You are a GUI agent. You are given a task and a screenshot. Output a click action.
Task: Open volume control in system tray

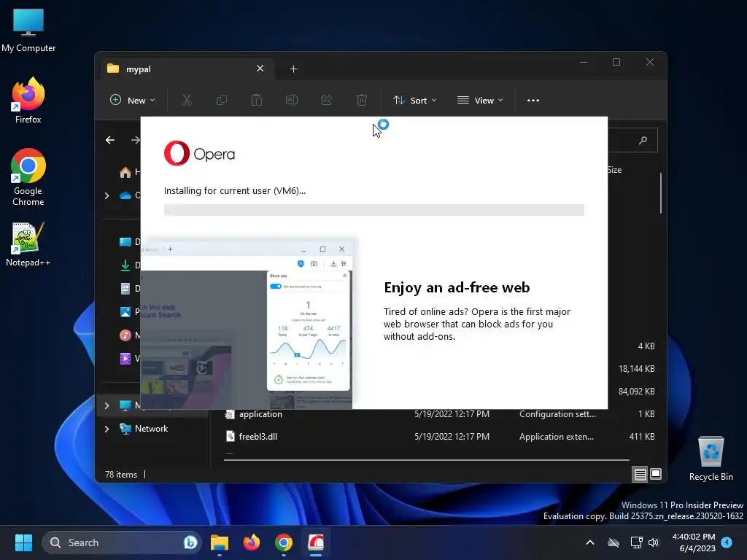click(x=654, y=542)
